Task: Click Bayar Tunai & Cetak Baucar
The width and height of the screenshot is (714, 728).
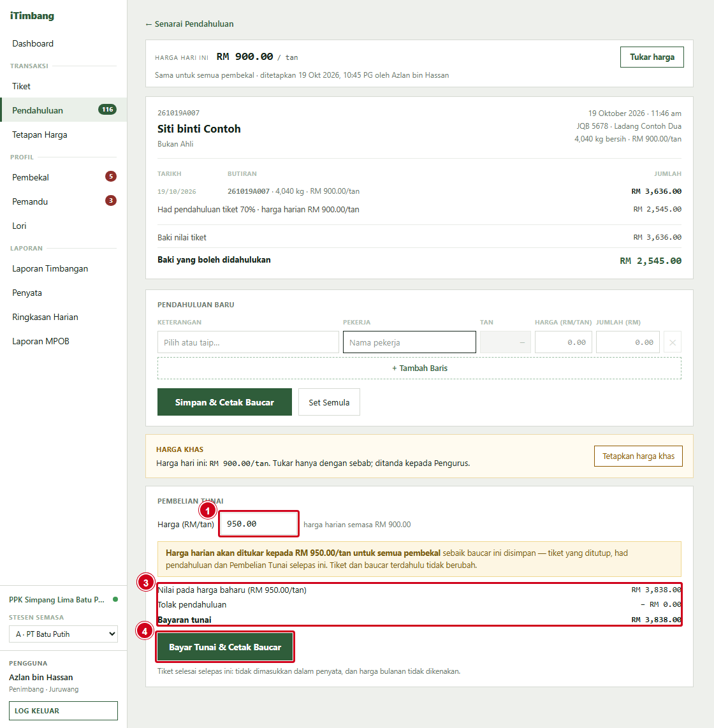Action: coord(225,647)
